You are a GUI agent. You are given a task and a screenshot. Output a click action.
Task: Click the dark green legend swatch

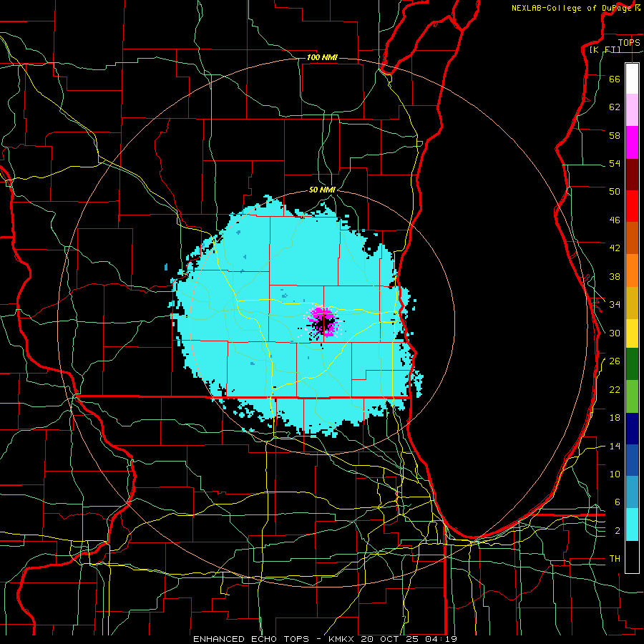pyautogui.click(x=632, y=364)
